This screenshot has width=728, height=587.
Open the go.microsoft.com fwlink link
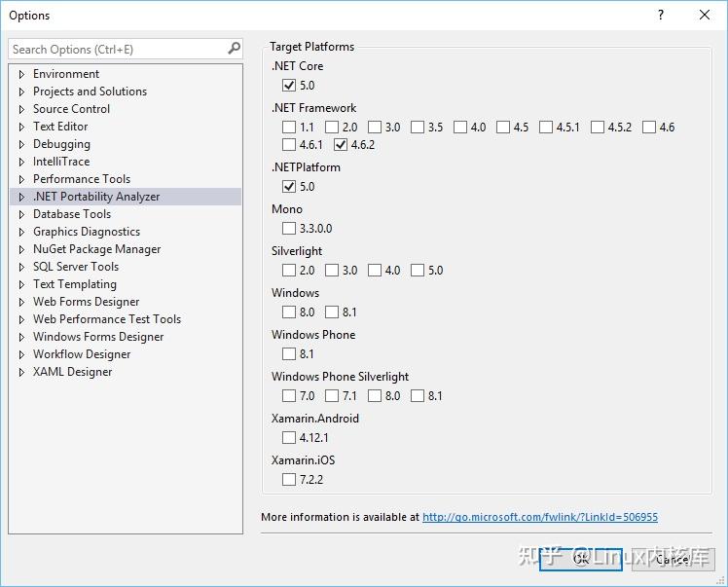(540, 517)
